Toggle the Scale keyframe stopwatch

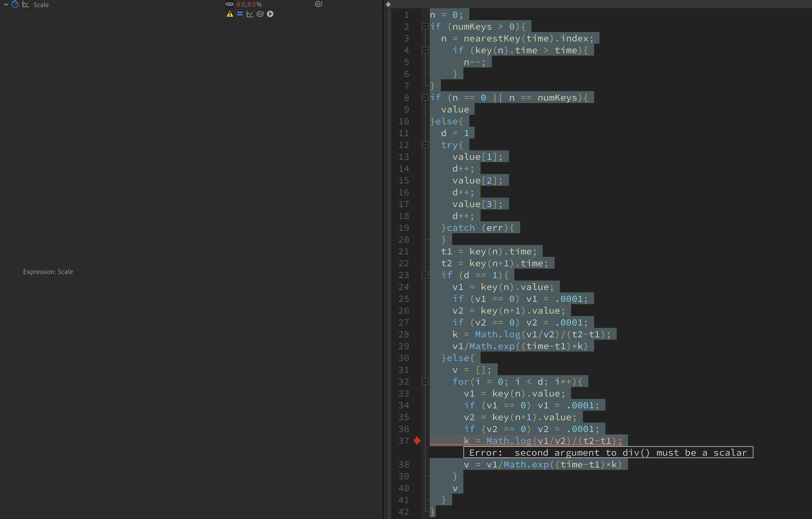click(x=15, y=4)
